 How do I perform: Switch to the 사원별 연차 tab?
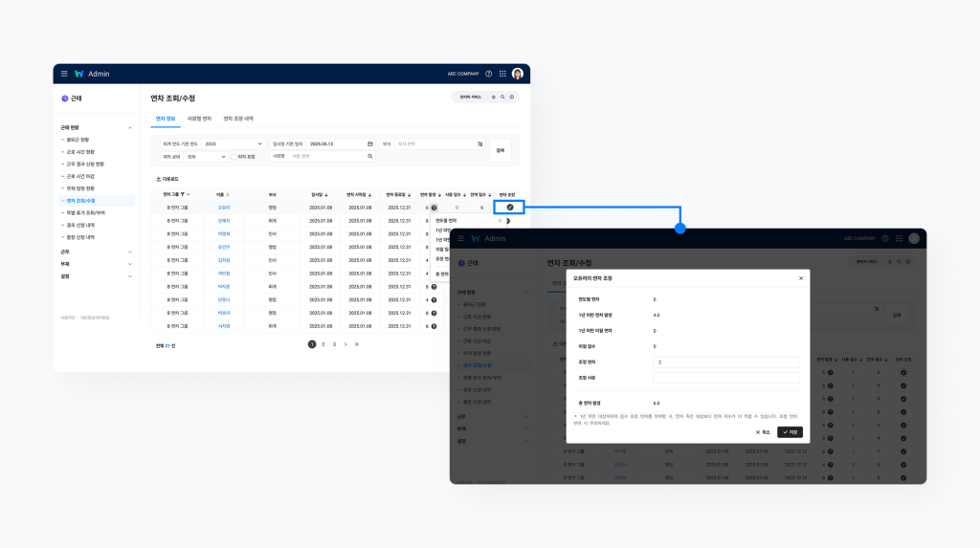199,119
